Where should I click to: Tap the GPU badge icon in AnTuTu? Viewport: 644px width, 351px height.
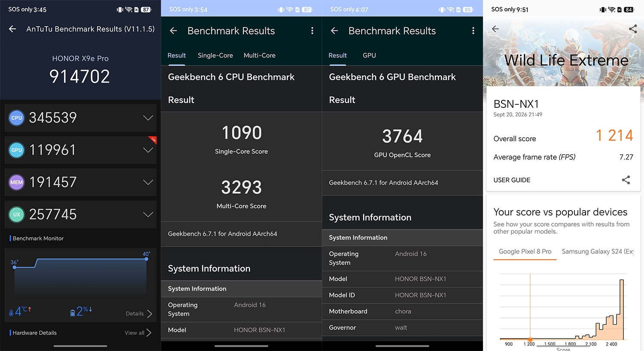point(17,150)
